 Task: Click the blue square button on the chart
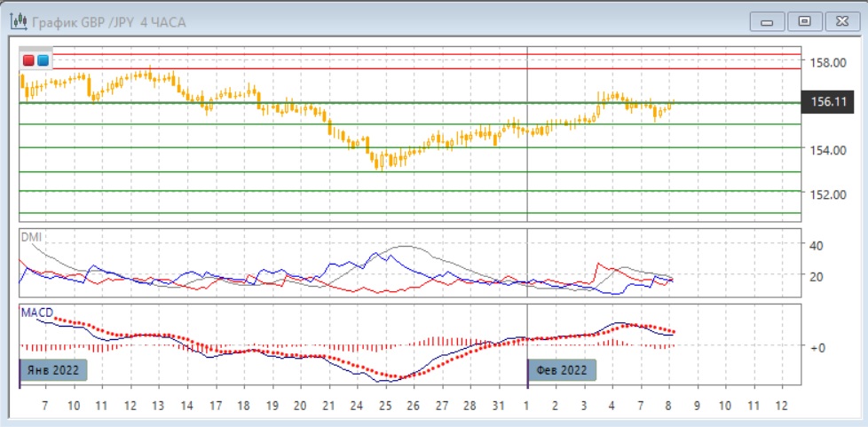click(x=43, y=60)
